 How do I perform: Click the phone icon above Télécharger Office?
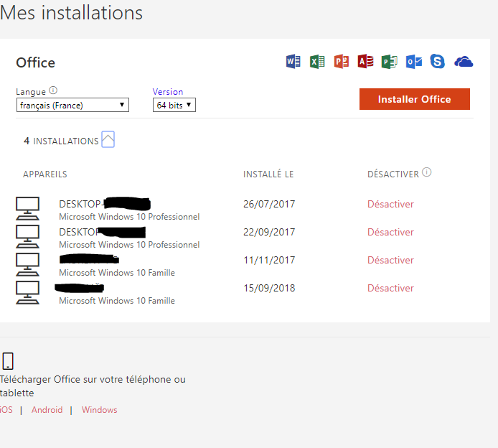click(x=8, y=361)
